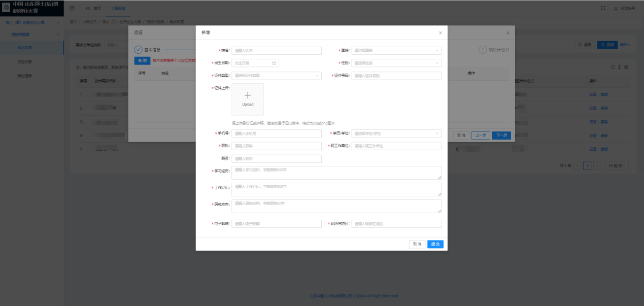The height and width of the screenshot is (306, 644).
Task: Click the 电子邮箱 input field
Action: [277, 224]
